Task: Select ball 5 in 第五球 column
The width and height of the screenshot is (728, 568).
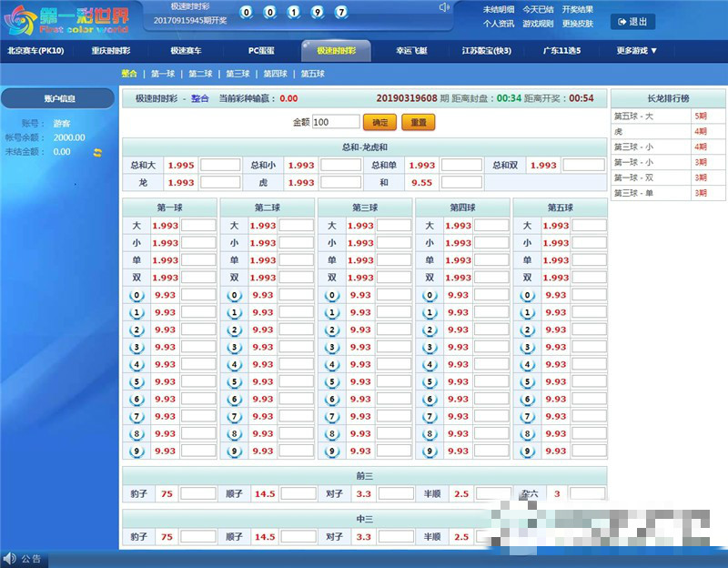Action: tap(528, 381)
